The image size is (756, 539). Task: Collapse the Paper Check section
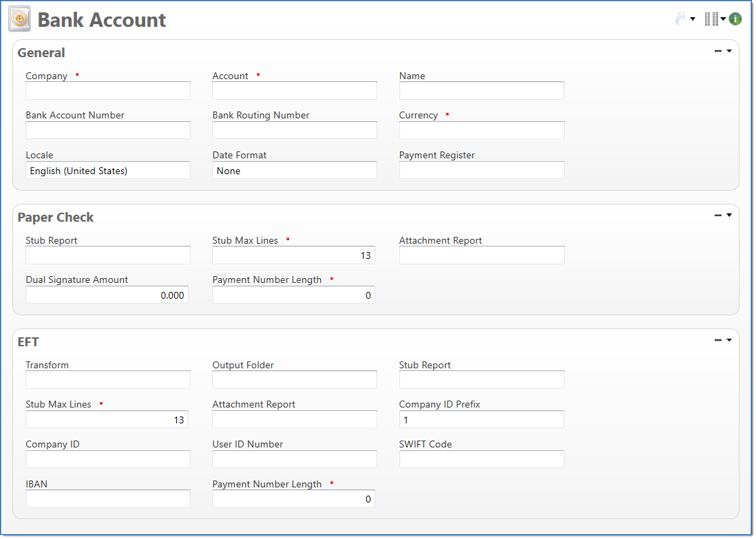point(718,215)
